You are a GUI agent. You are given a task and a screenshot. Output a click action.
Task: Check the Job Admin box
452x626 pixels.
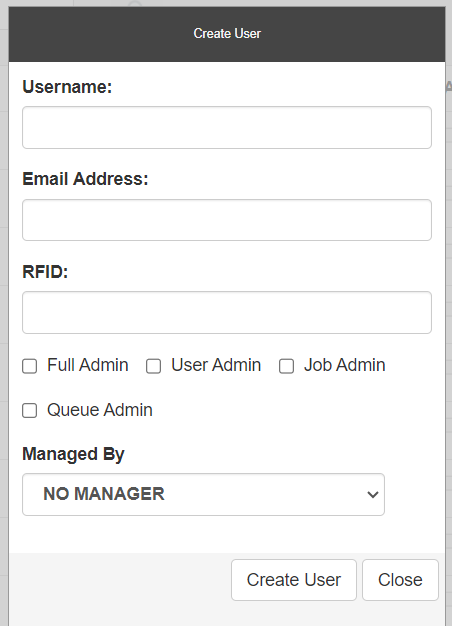tap(286, 366)
